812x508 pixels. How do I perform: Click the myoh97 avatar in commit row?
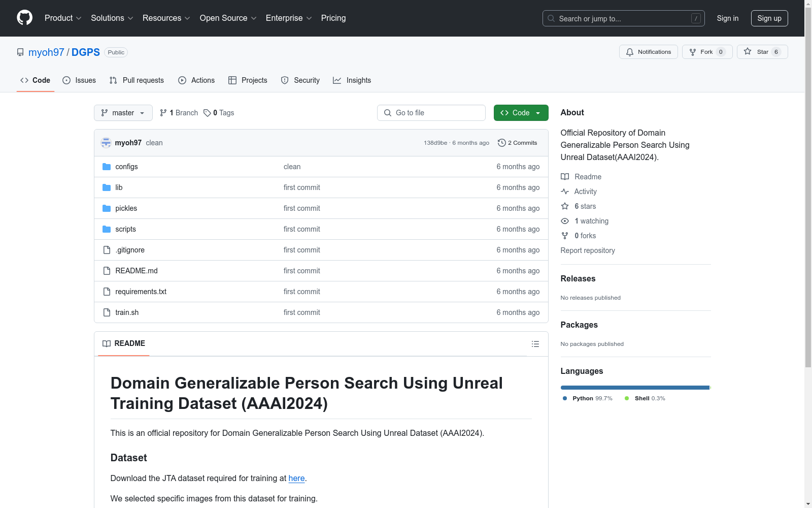(x=106, y=143)
